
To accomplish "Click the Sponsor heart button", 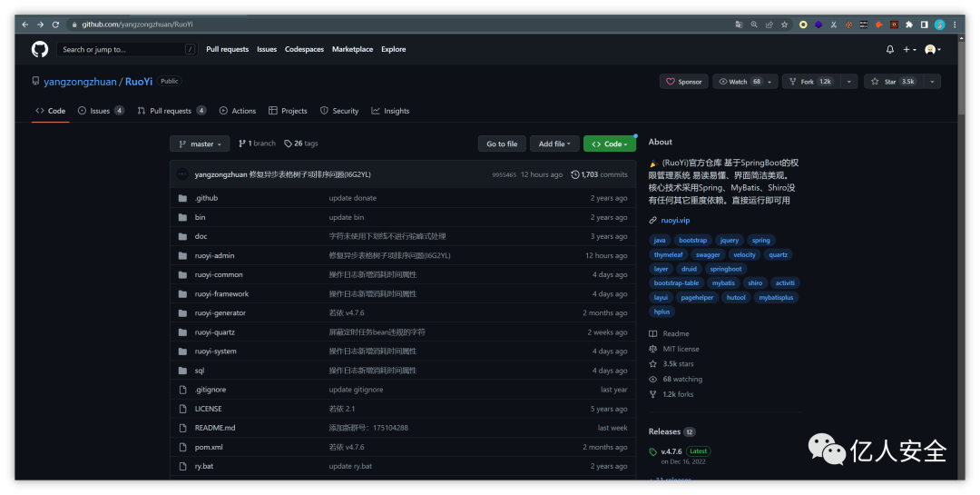I will [x=684, y=82].
